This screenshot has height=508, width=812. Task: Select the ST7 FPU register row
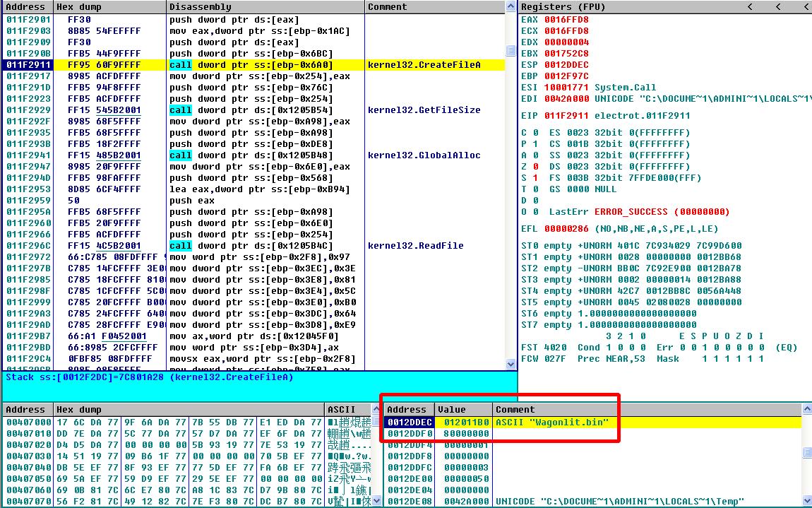(x=609, y=325)
